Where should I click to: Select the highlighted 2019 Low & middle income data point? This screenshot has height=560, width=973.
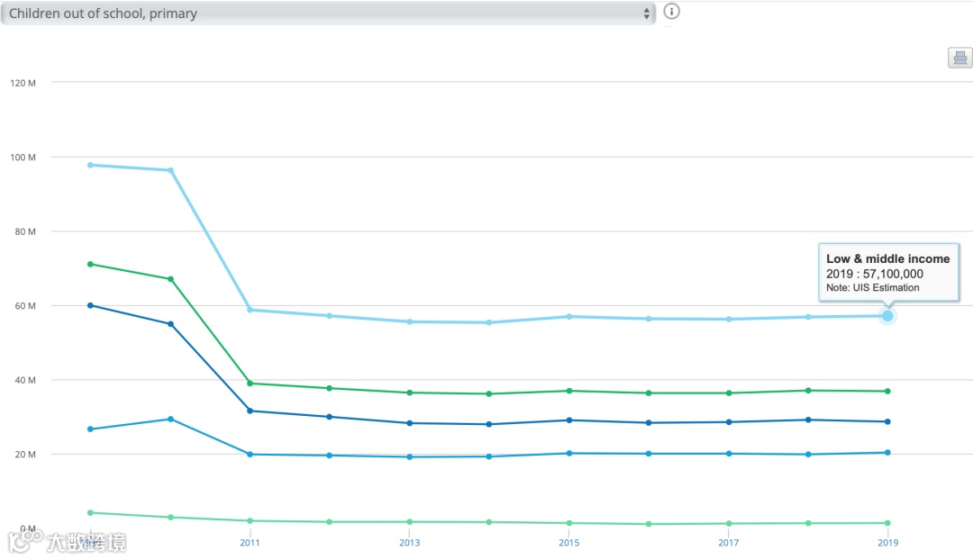(887, 316)
